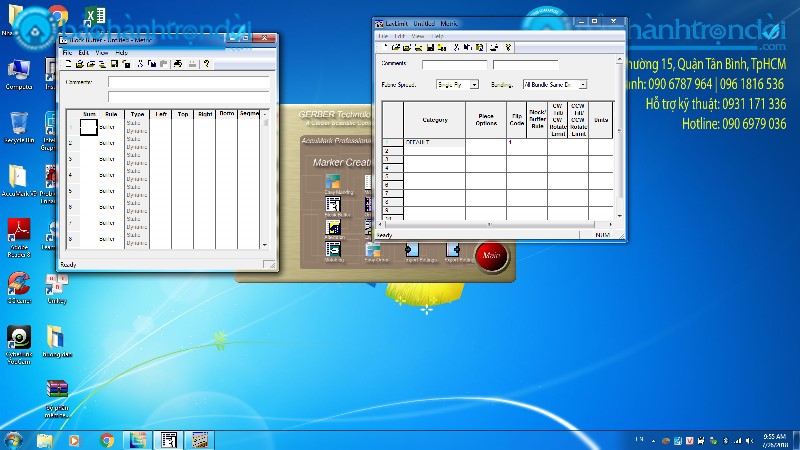Open View menu in LayLimit window
This screenshot has height=450, width=800.
pos(418,36)
